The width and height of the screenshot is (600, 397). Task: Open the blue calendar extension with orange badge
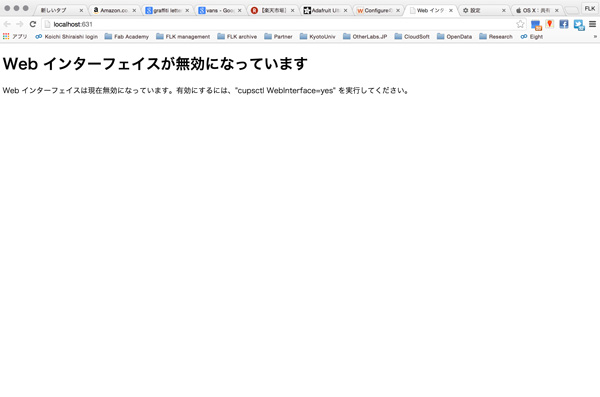coord(536,25)
